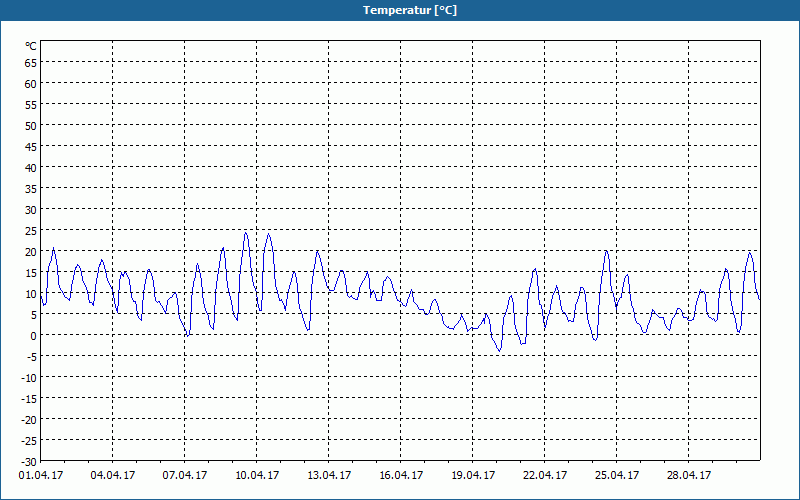The height and width of the screenshot is (500, 800).
Task: Click the 13.04.17 date label
Action: [x=329, y=475]
